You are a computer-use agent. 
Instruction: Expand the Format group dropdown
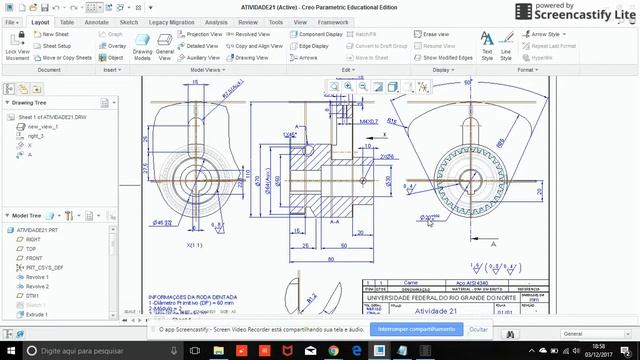(528, 70)
